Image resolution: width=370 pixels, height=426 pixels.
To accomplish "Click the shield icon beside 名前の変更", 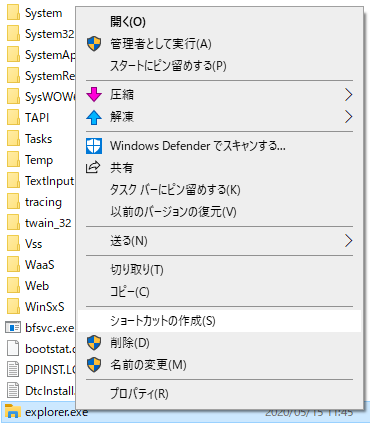I will 94,365.
